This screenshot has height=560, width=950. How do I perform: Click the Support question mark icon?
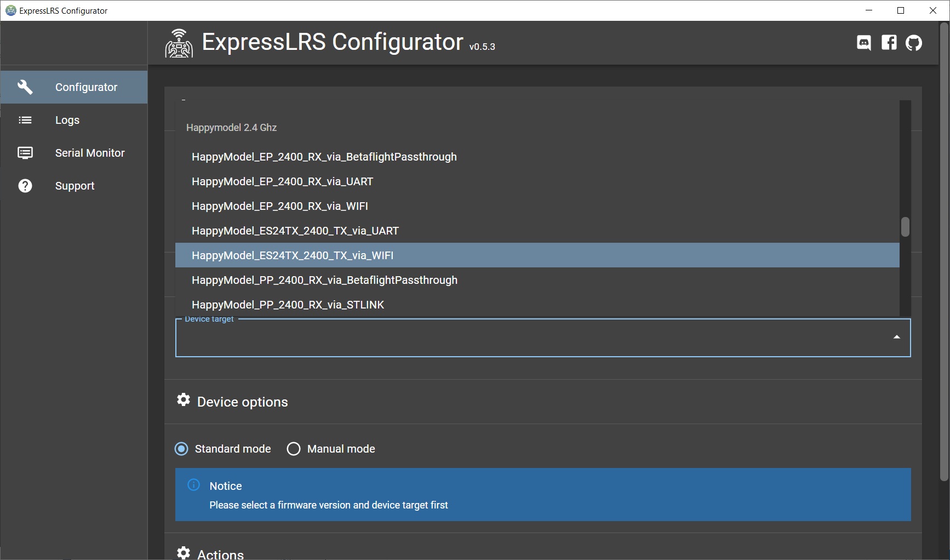pyautogui.click(x=25, y=186)
